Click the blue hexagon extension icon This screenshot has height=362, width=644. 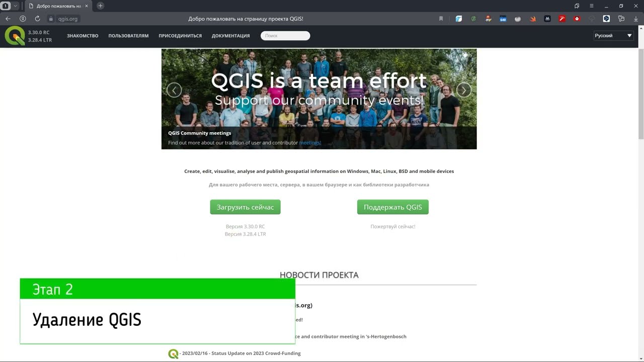[x=606, y=19]
